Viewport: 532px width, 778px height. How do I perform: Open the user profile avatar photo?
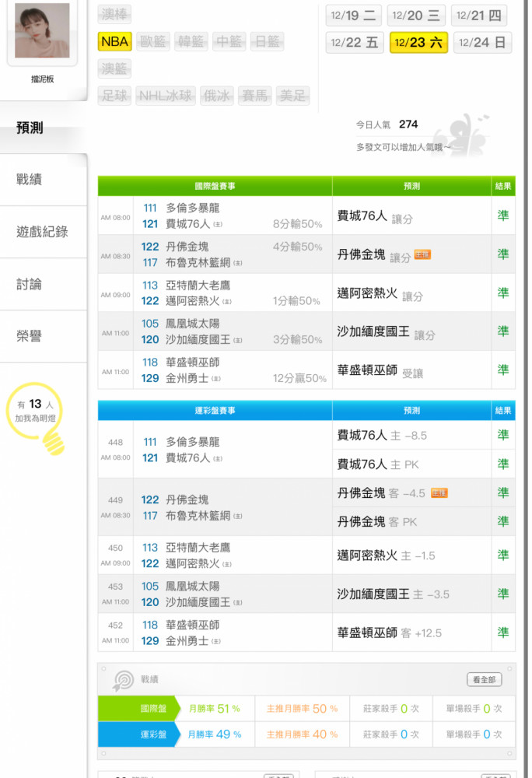coord(42,31)
